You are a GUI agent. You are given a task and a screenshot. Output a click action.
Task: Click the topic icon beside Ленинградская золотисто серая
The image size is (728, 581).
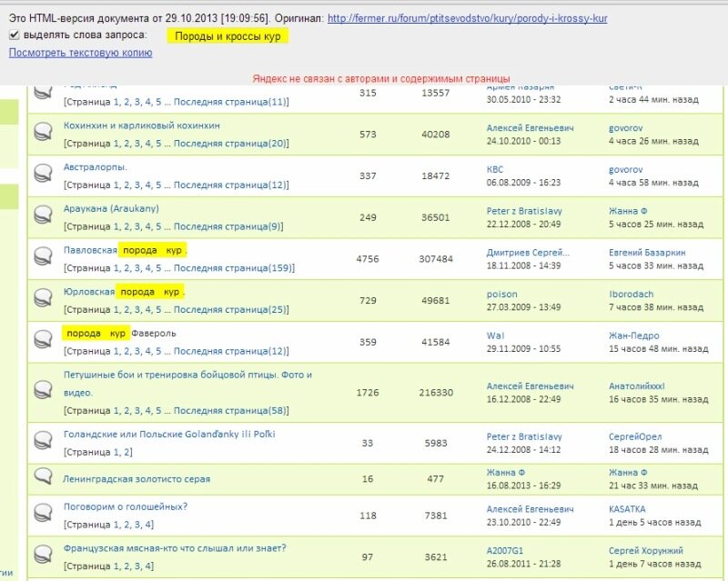[42, 478]
